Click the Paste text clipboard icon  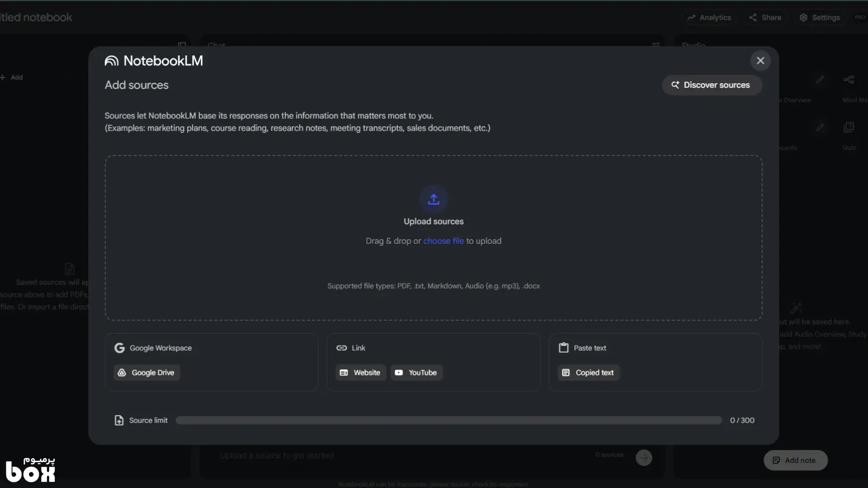[x=564, y=348]
